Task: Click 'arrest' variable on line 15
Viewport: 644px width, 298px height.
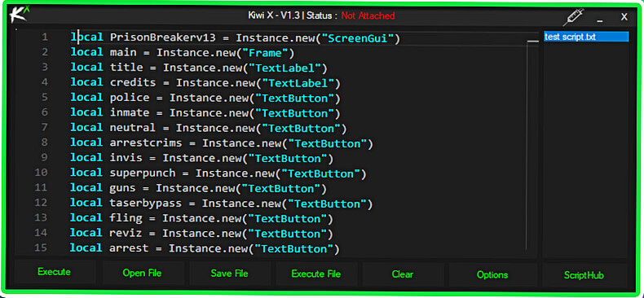Action: (x=129, y=248)
